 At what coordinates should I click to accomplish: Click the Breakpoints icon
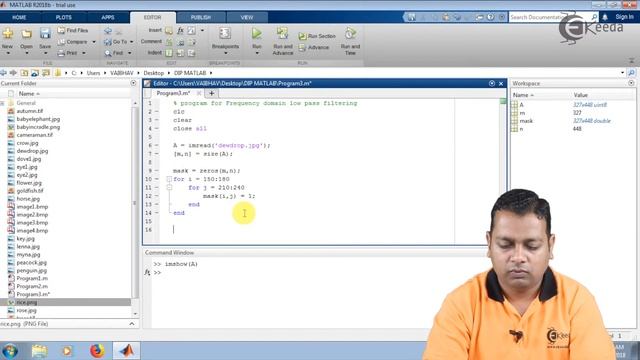pos(225,33)
